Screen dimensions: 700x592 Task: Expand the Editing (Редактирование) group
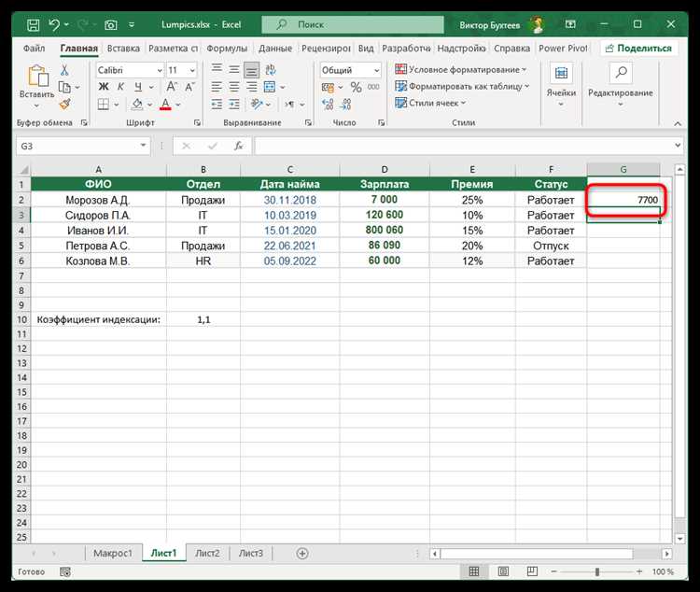620,86
